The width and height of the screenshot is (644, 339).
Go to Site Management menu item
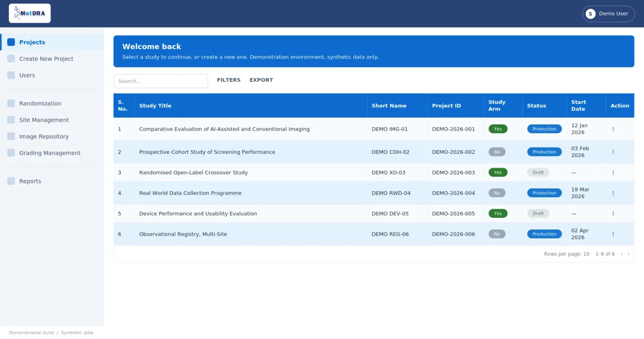52,120
